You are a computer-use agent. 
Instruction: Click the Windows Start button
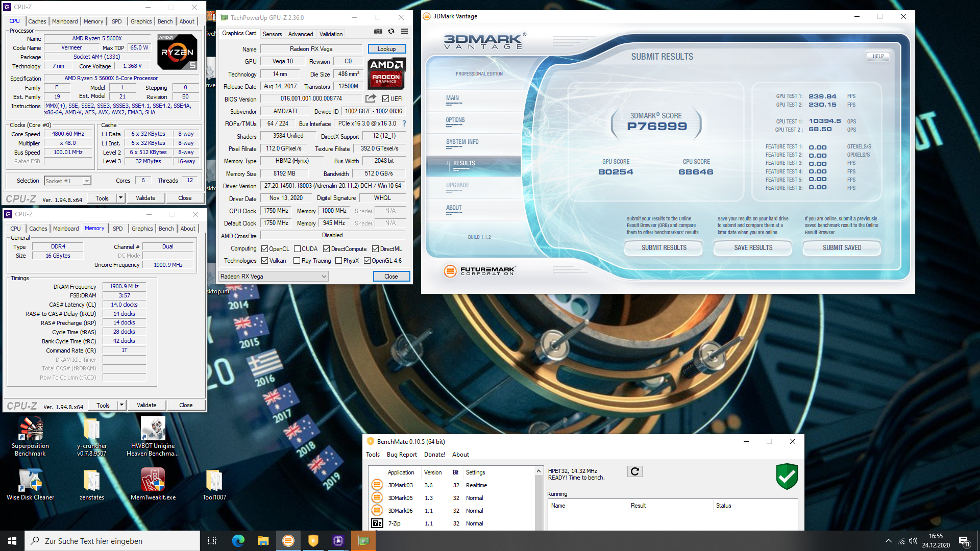click(x=12, y=541)
